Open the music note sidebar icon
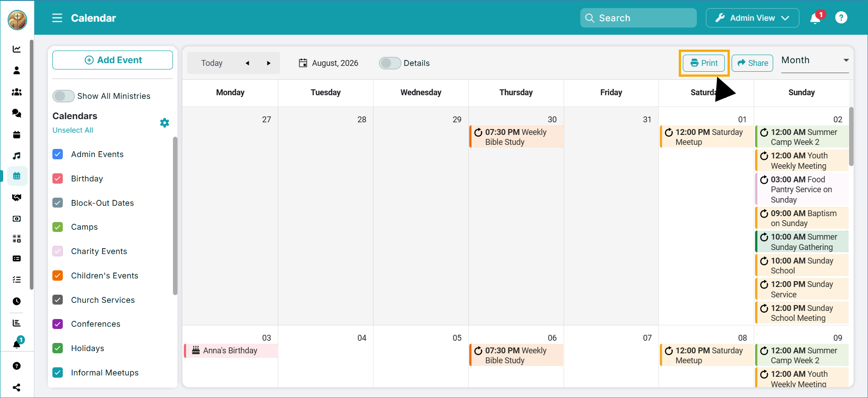 17,156
